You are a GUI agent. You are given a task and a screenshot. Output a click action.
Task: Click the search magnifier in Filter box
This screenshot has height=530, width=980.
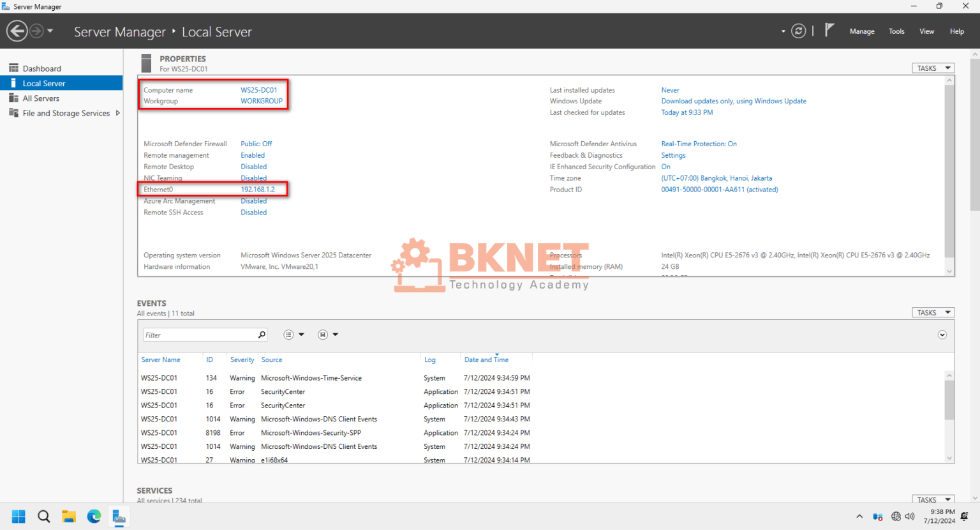pyautogui.click(x=262, y=335)
